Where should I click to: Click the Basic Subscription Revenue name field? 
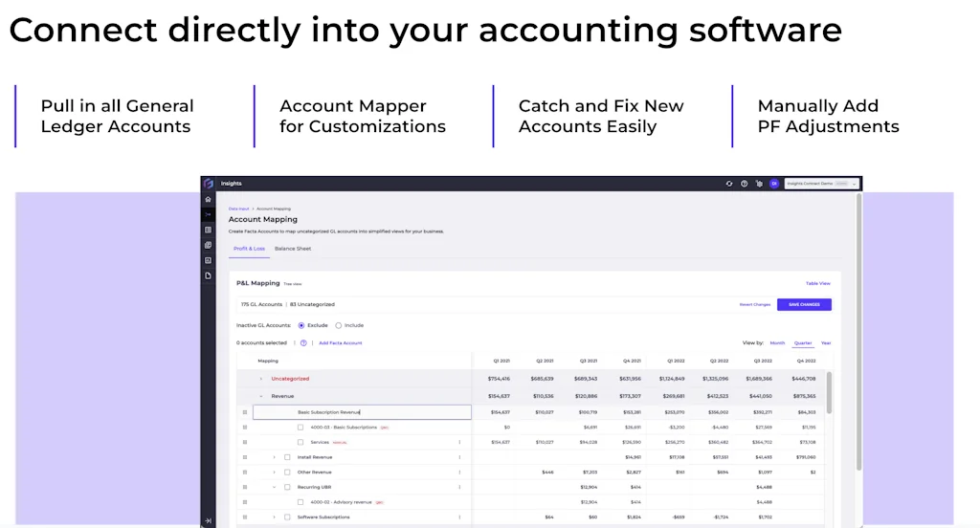point(363,412)
